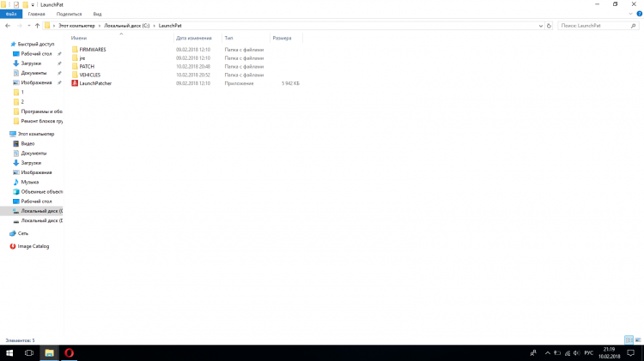Sort files by the Дата изменения column

coord(193,39)
